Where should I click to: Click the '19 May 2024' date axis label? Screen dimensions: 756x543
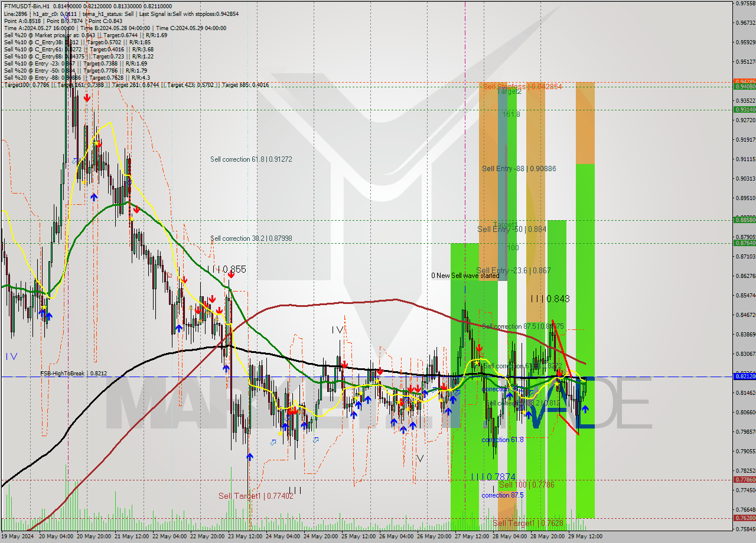click(x=18, y=537)
